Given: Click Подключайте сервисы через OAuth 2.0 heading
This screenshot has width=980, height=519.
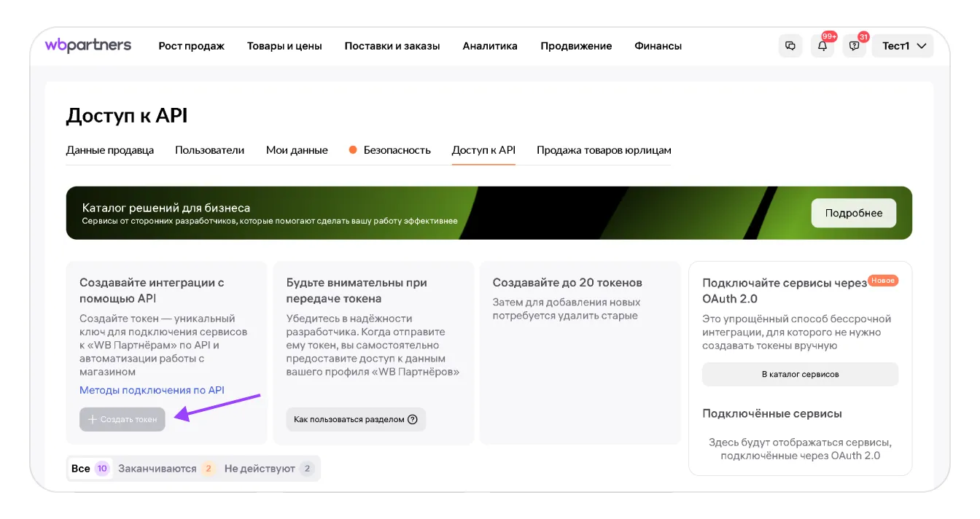Looking at the screenshot, I should [785, 290].
